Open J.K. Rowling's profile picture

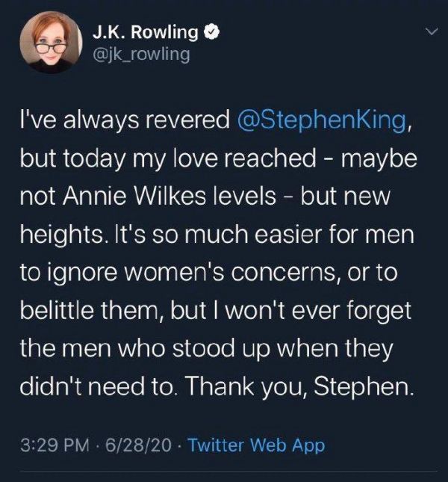(51, 43)
